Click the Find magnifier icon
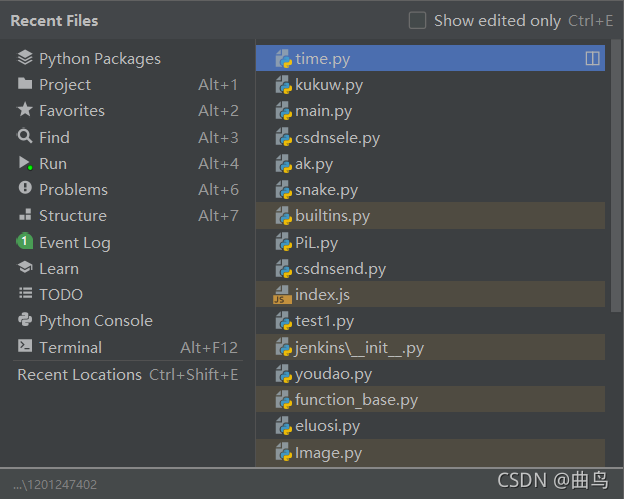The image size is (624, 499). tap(25, 136)
